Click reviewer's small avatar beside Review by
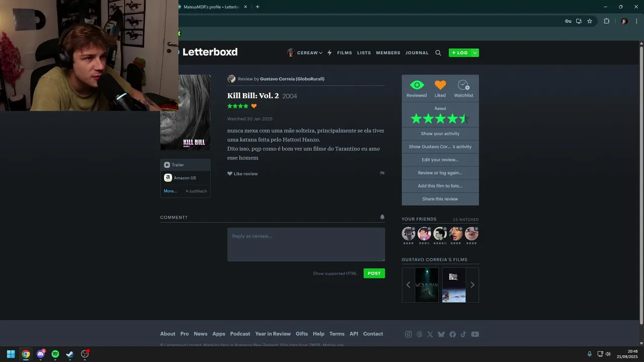This screenshot has height=362, width=644. click(x=231, y=79)
